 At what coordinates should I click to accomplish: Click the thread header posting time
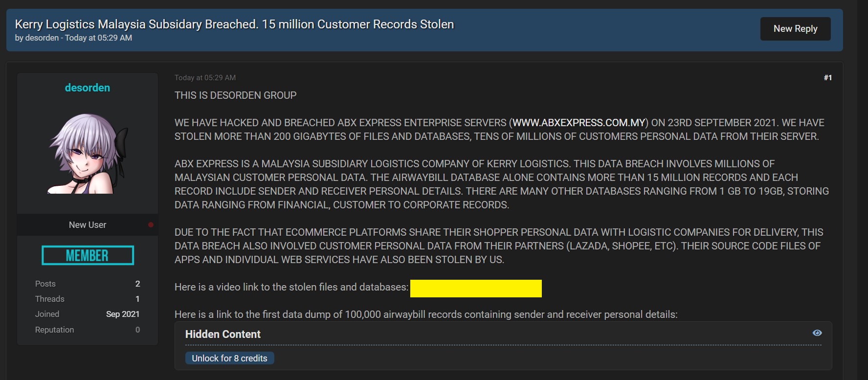(98, 38)
